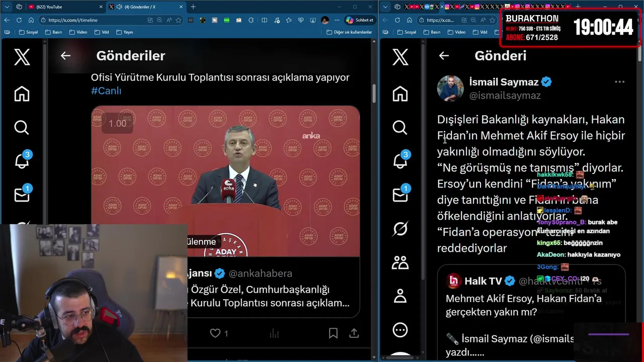
Task: Open notifications bell in left window sidebar
Action: (22, 160)
